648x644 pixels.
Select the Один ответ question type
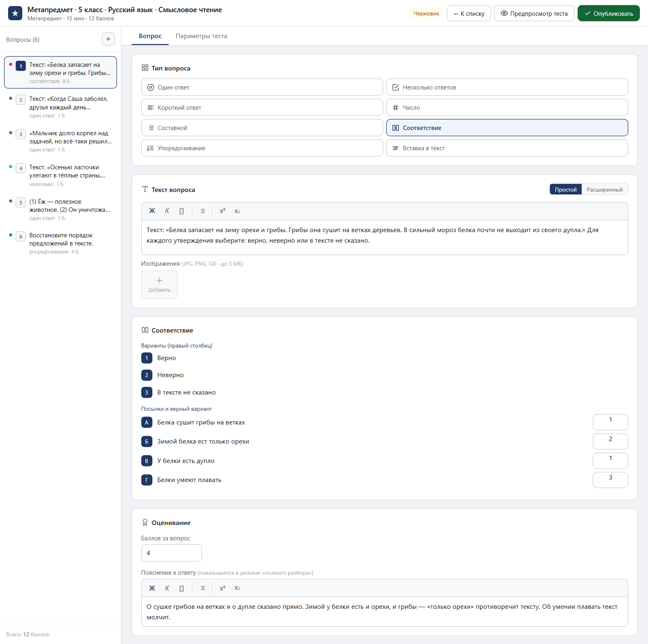point(262,87)
